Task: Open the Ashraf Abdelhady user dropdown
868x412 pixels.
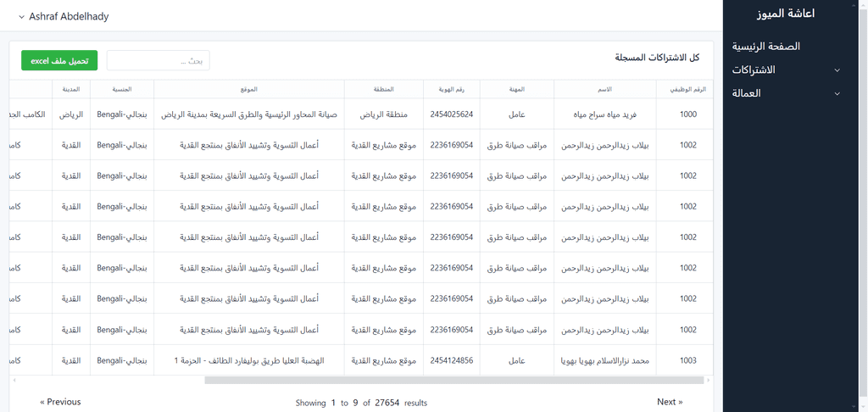Action: coord(63,17)
